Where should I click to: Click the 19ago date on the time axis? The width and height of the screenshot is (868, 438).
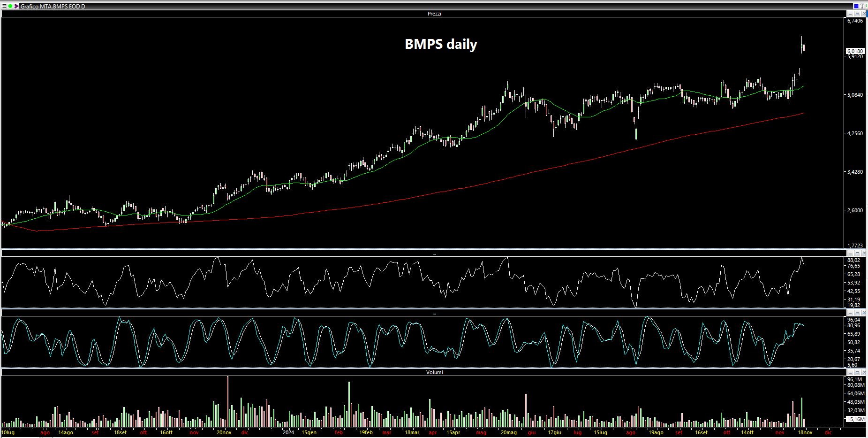[x=656, y=432]
